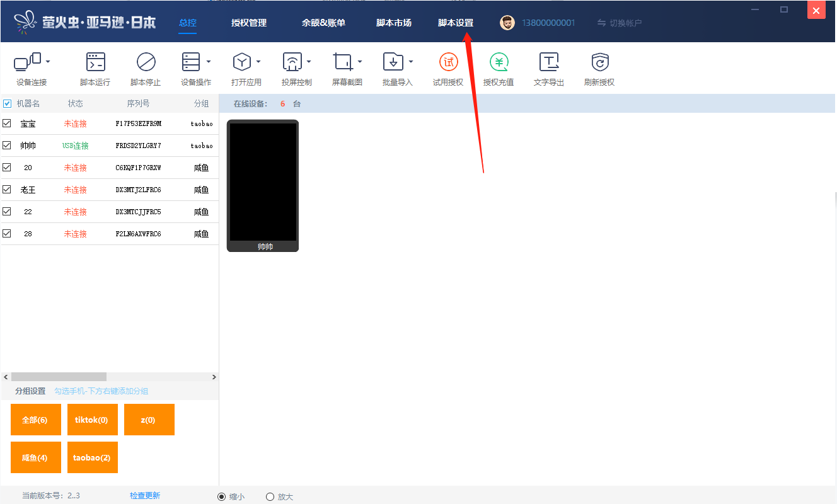
Task: Open the 脚本市场 tab
Action: 394,23
